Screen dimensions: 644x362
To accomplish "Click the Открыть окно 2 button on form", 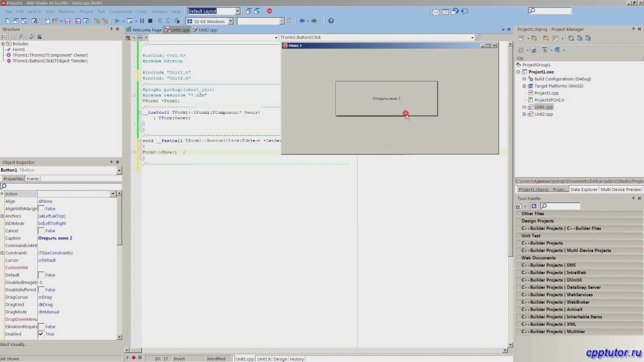I will point(386,99).
